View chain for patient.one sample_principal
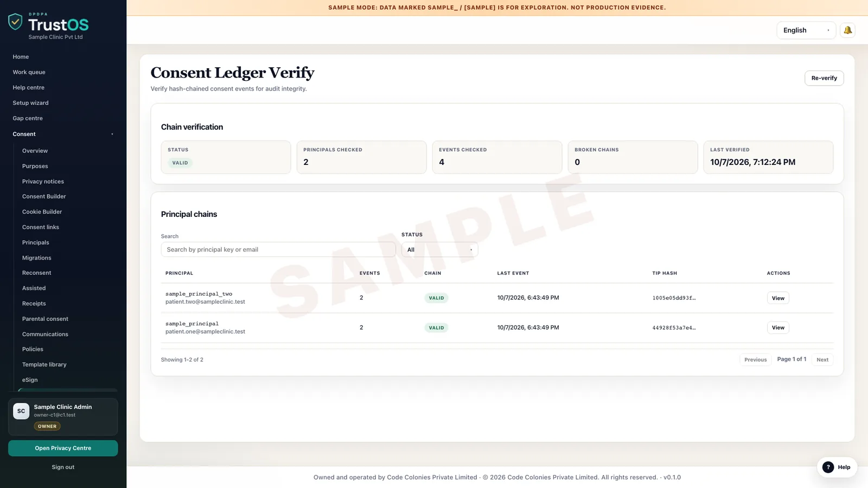 [778, 328]
